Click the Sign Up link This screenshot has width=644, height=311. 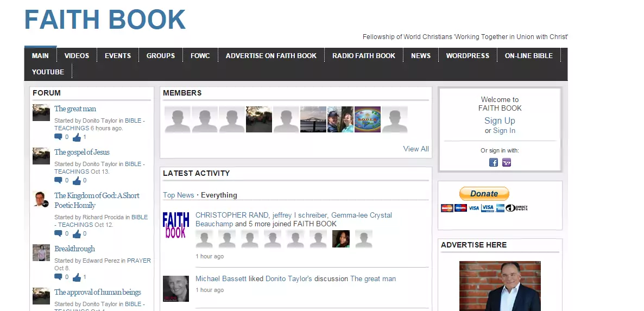(500, 120)
